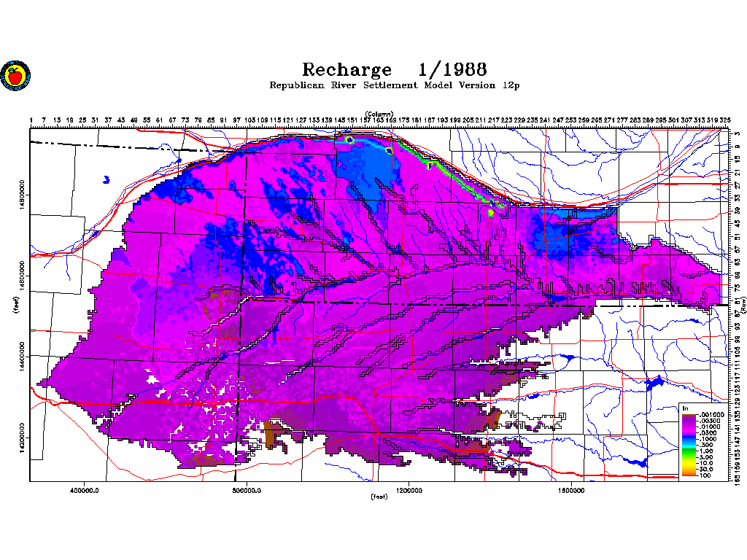Click the x-axis value 1600000

pyautogui.click(x=571, y=491)
